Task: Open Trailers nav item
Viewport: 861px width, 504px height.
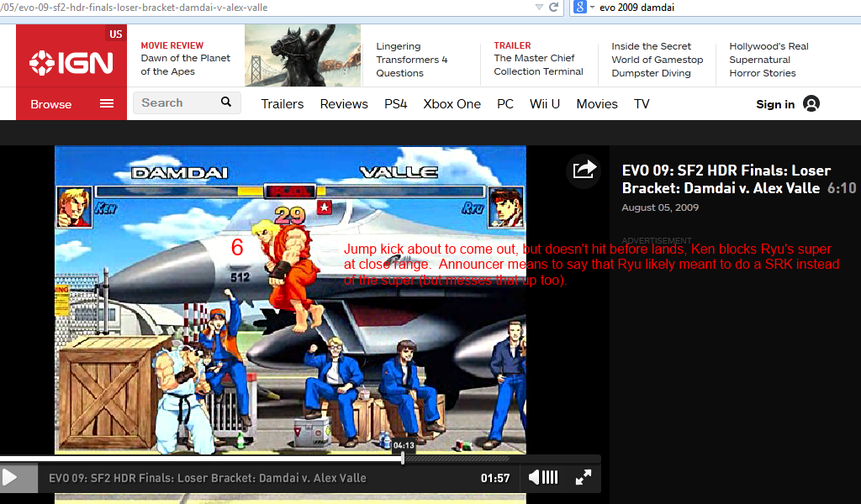Action: coord(283,103)
